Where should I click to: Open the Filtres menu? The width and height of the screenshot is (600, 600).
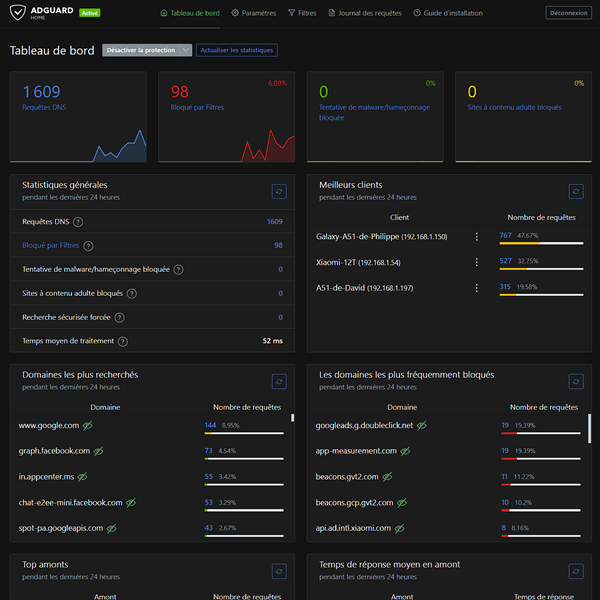302,13
